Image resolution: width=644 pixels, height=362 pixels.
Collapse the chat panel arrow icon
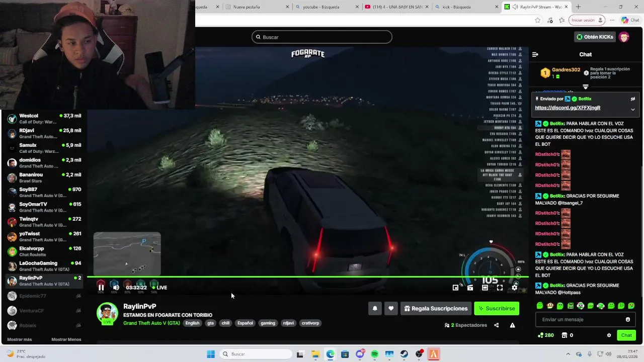click(535, 54)
